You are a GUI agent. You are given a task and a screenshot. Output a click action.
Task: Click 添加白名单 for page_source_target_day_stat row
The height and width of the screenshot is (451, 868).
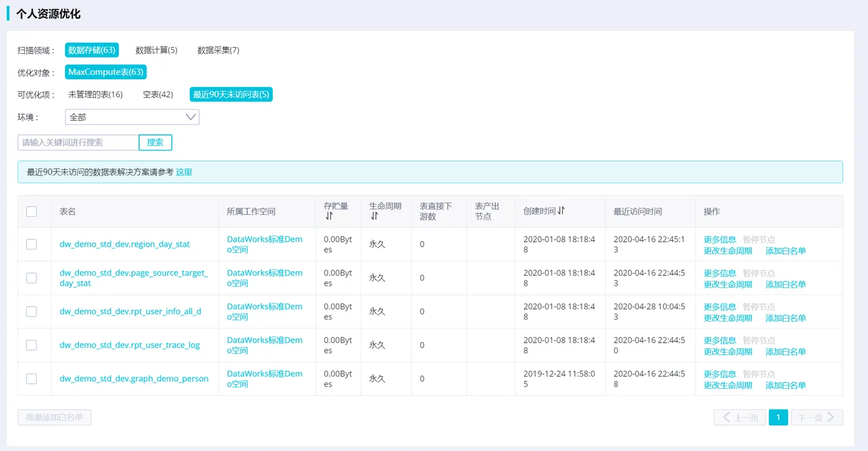click(786, 284)
